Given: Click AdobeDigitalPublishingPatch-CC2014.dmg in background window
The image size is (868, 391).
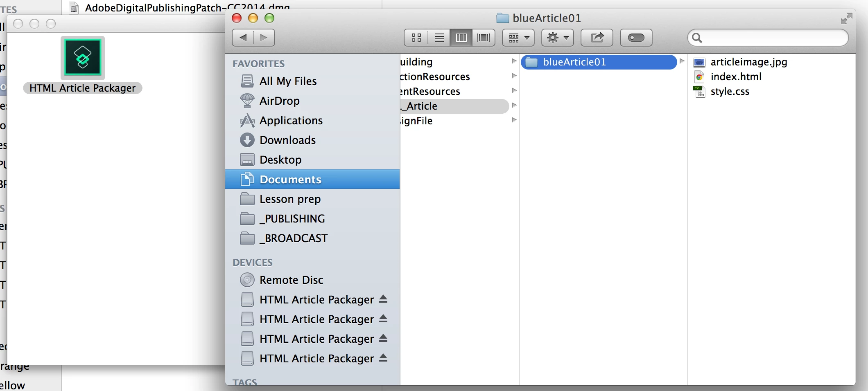Looking at the screenshot, I should [x=187, y=7].
